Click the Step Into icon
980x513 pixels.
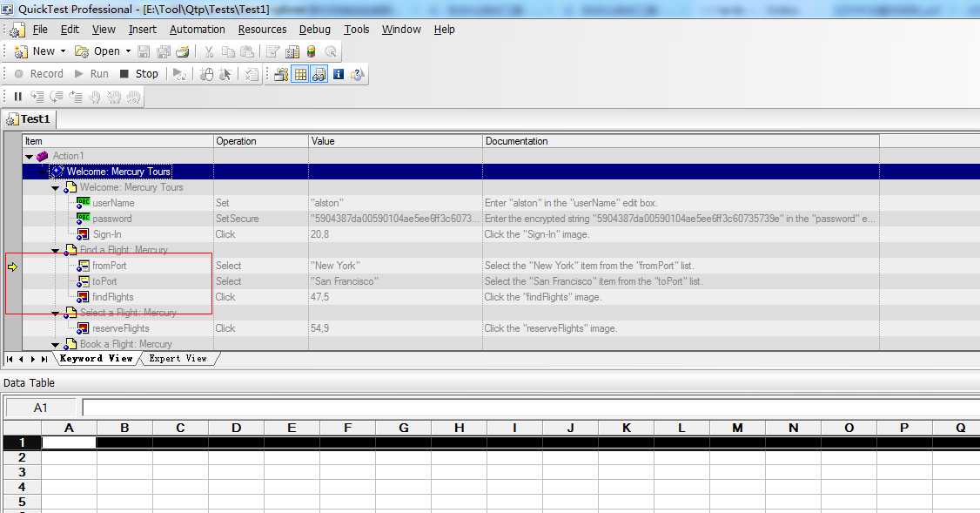[x=37, y=97]
